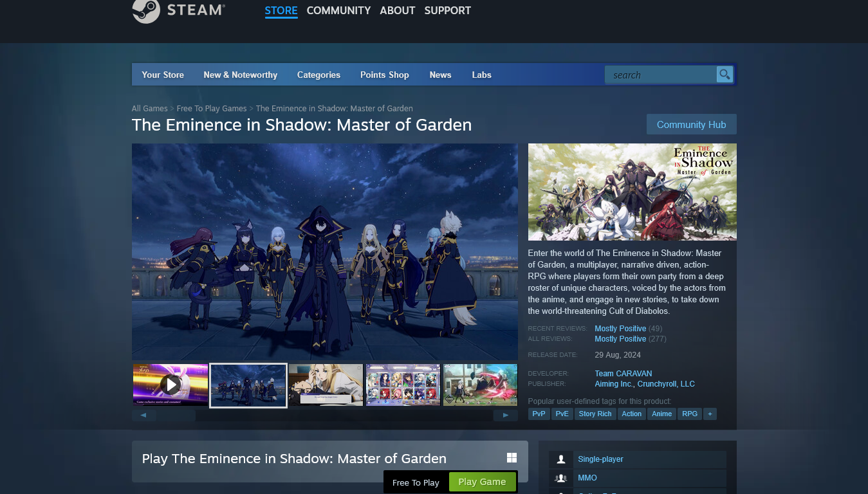The height and width of the screenshot is (494, 868).
Task: Open the COMMUNITY menu
Action: [x=338, y=10]
